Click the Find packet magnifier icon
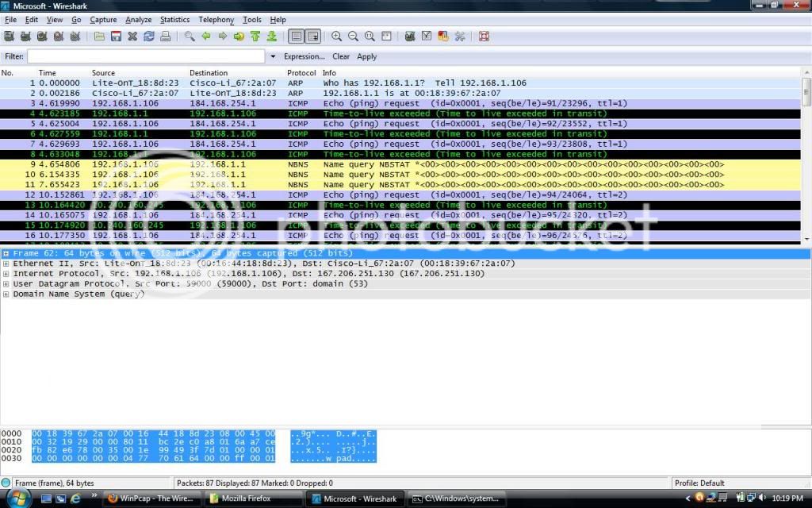The image size is (812, 508). tap(190, 37)
